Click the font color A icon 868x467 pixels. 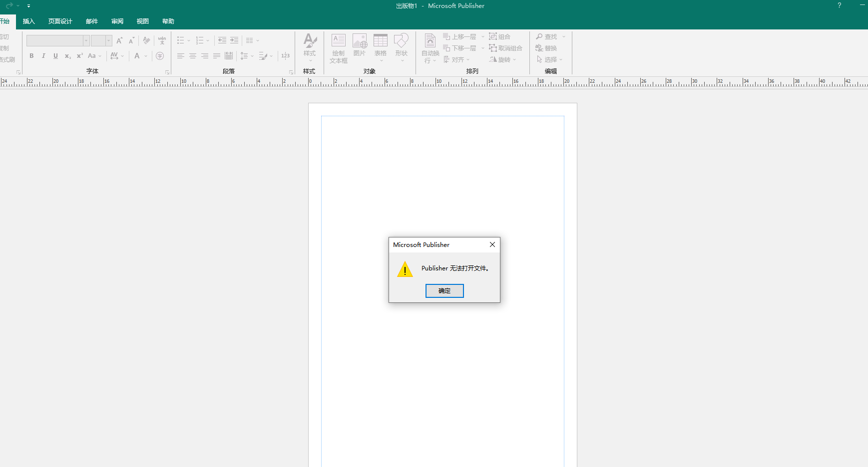coord(137,56)
